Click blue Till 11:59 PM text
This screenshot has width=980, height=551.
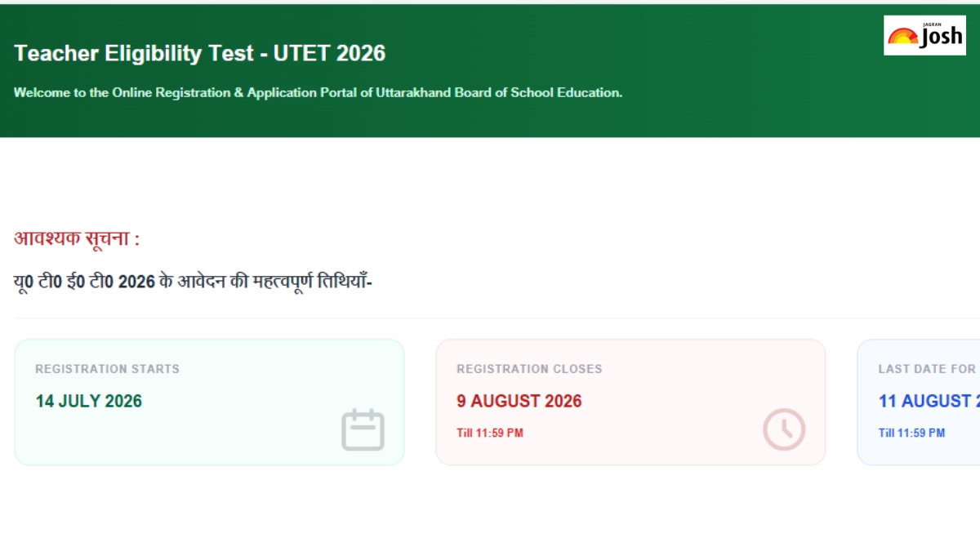(911, 433)
